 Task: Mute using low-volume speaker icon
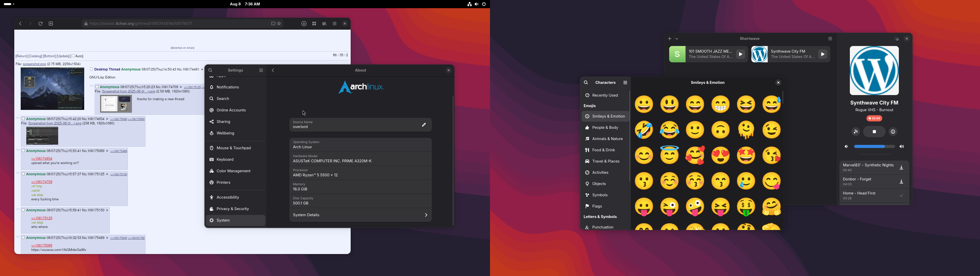846,147
